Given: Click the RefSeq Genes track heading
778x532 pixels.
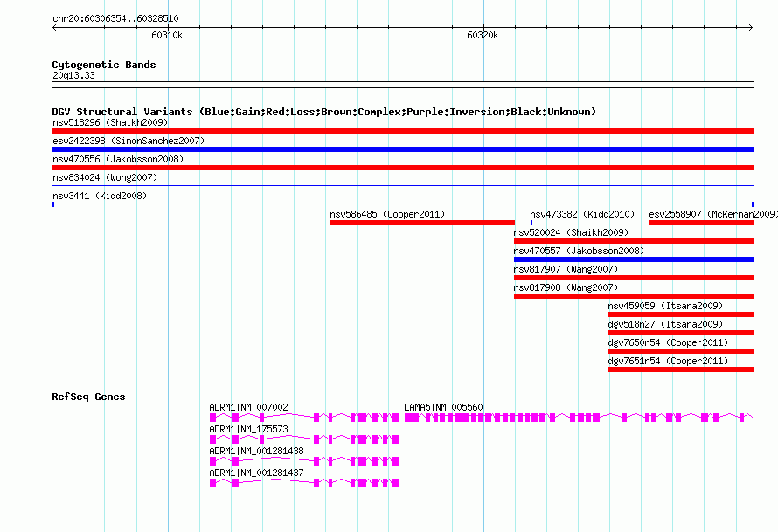Looking at the screenshot, I should 88,397.
